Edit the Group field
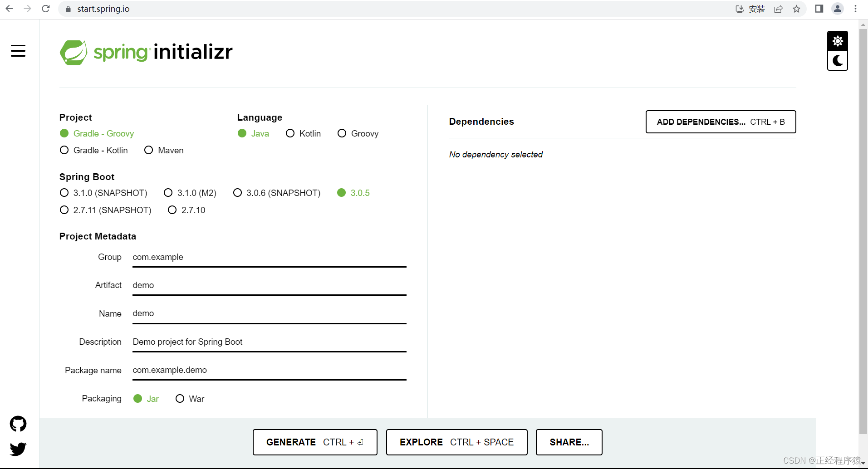This screenshot has width=868, height=469. tap(270, 257)
